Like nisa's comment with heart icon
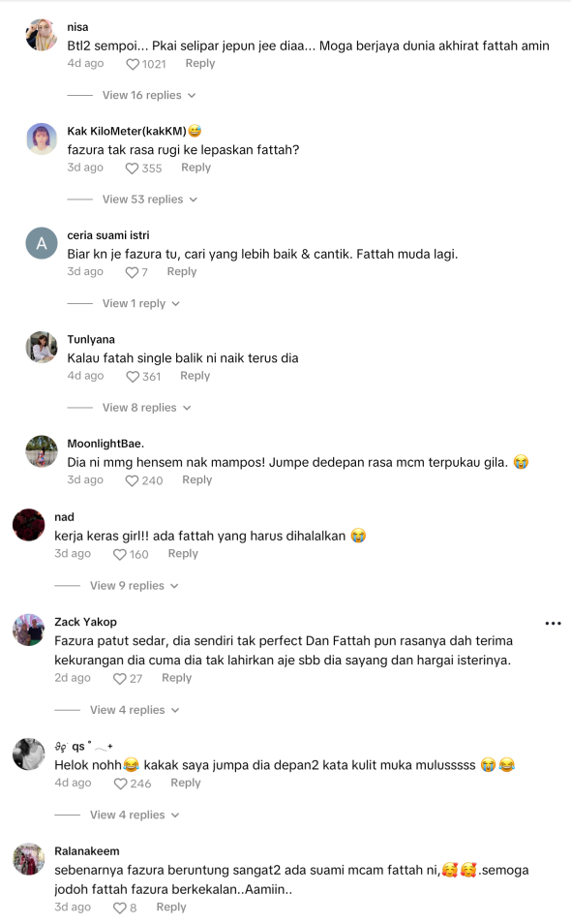 (133, 64)
